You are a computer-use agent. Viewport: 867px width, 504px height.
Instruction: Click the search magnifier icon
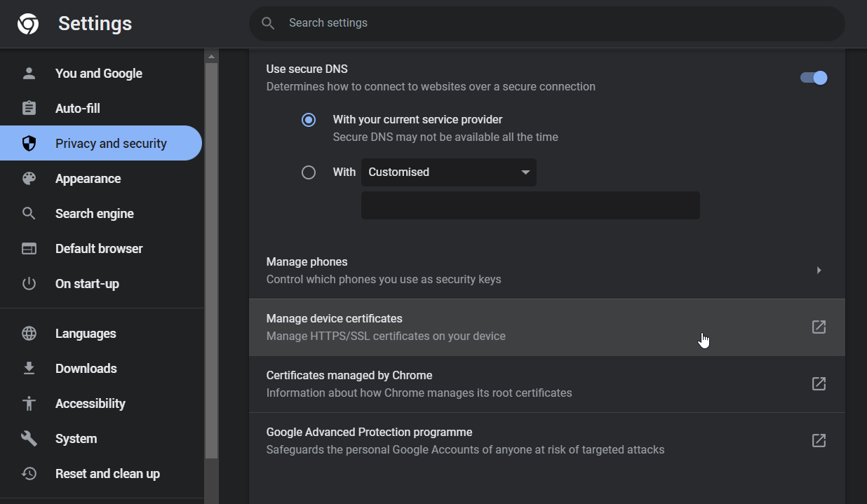coord(268,23)
